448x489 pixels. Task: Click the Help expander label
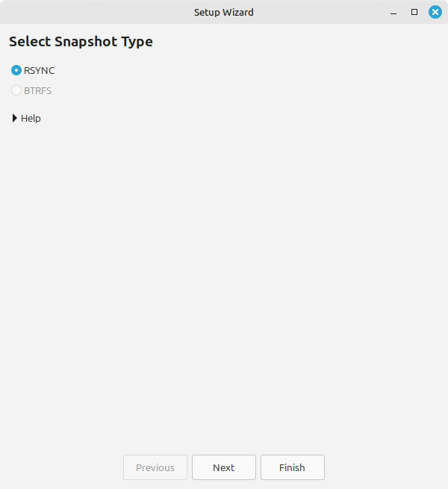point(31,118)
